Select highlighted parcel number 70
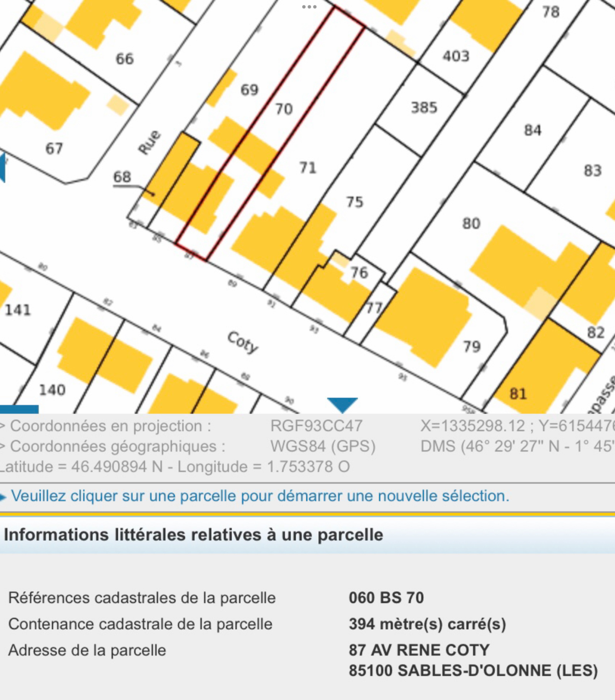The height and width of the screenshot is (700, 615). pos(284,109)
